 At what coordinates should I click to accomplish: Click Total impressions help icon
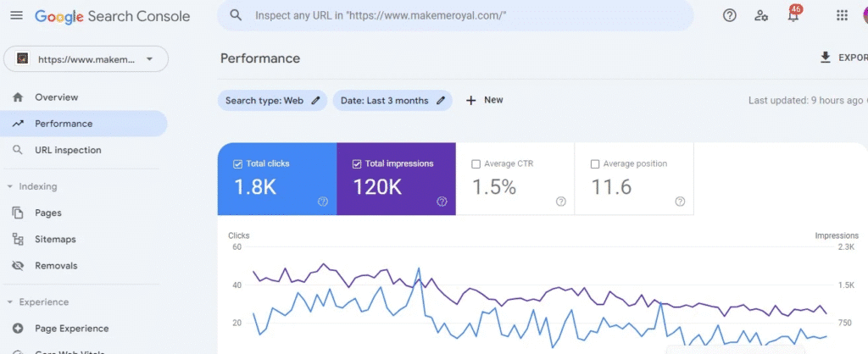tap(442, 202)
